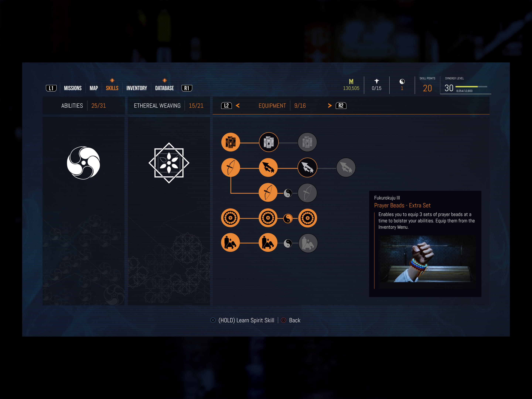Viewport: 532px width, 399px height.
Task: Open the greyed-out final arrow skill node
Action: (346, 167)
